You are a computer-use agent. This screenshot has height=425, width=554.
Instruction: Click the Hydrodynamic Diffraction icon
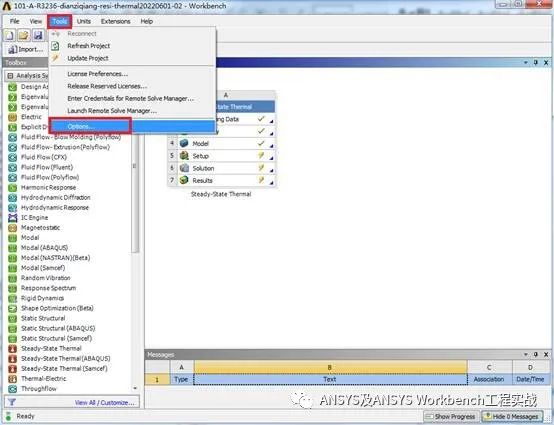click(x=12, y=197)
